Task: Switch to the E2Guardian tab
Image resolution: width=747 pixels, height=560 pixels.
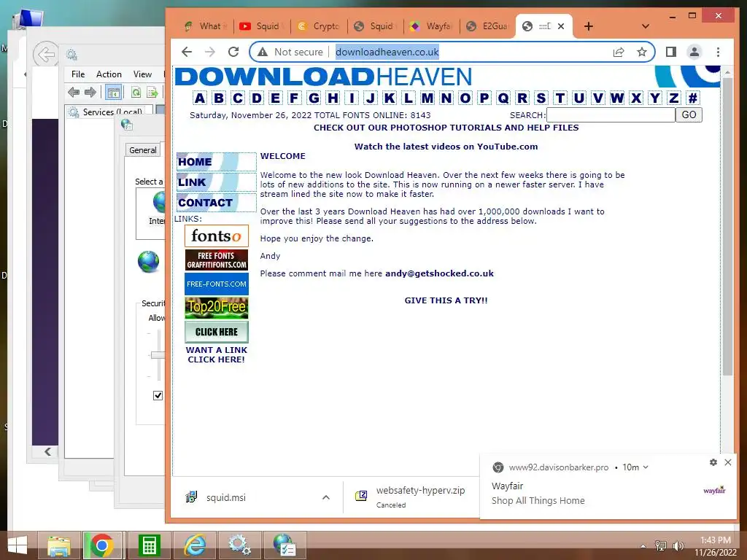Action: [x=489, y=26]
